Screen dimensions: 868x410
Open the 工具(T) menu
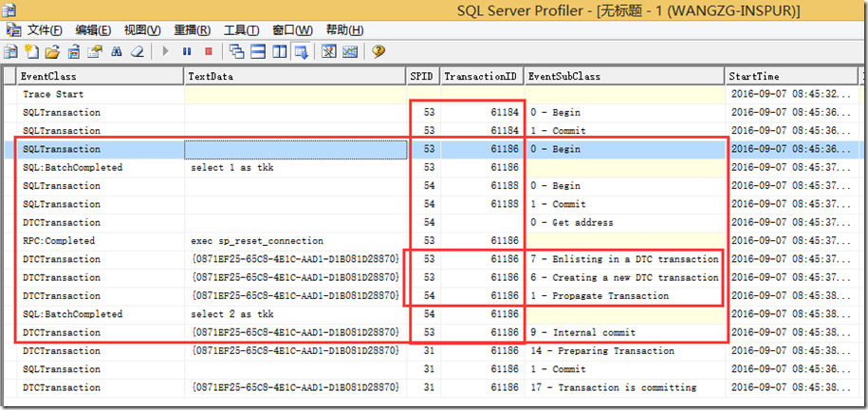pyautogui.click(x=241, y=30)
